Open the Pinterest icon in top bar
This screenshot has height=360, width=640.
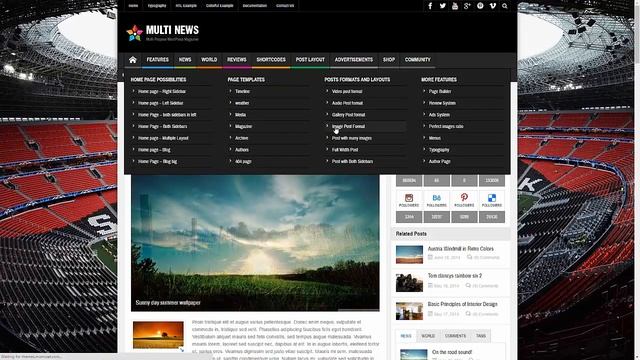click(480, 6)
